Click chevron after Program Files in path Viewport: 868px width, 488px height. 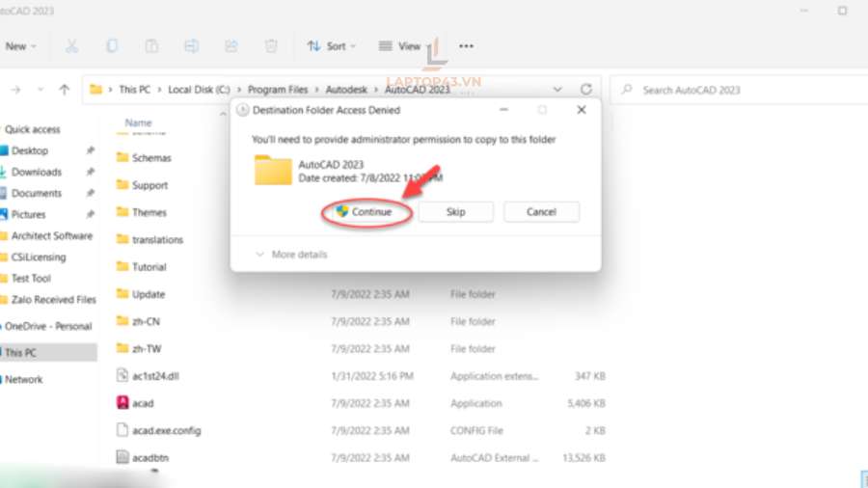317,90
